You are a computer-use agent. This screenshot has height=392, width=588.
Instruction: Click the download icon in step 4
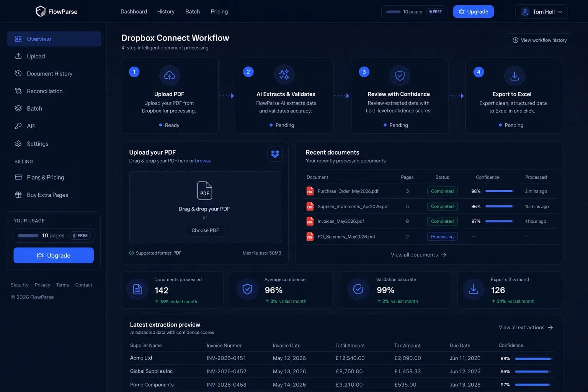tap(514, 76)
